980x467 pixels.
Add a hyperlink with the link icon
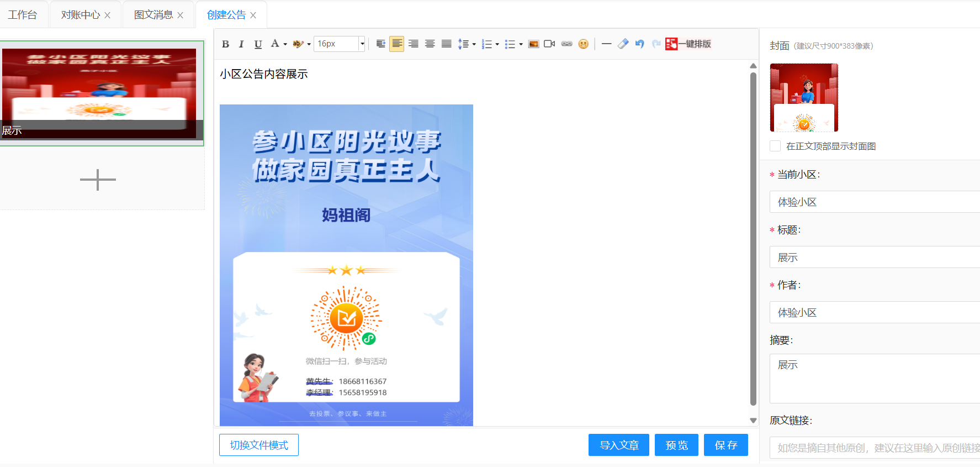pyautogui.click(x=566, y=44)
